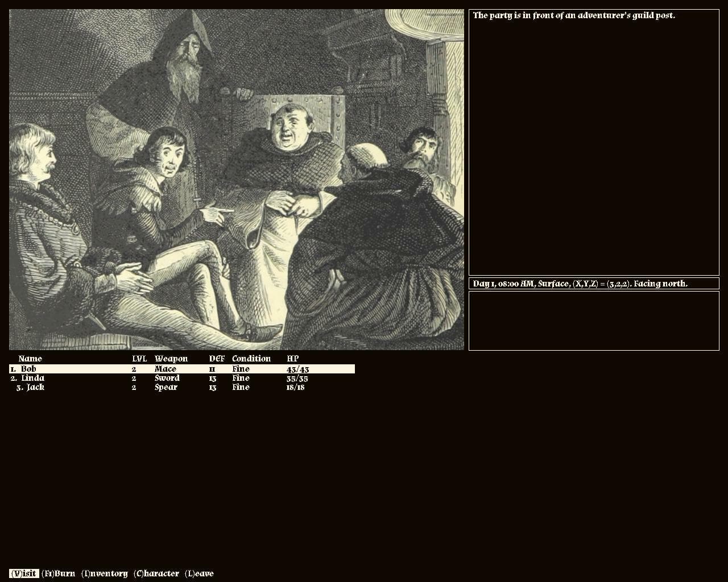Click the Condition column header
The image size is (728, 582).
click(251, 359)
